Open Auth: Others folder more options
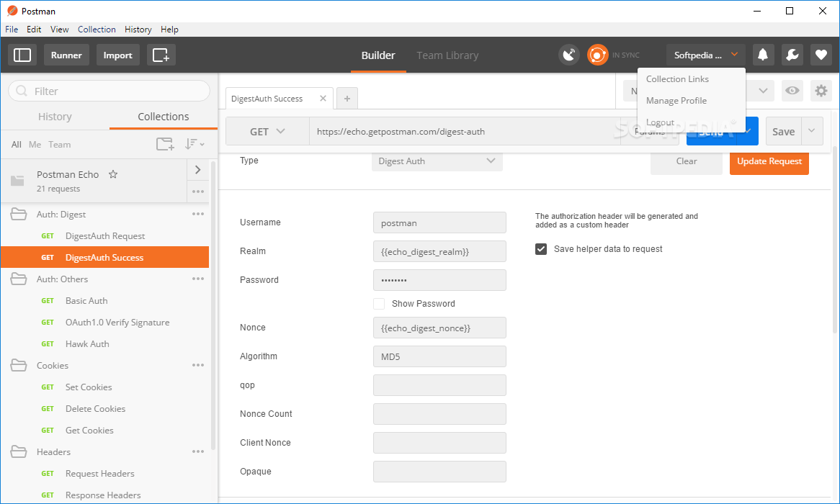 pyautogui.click(x=197, y=279)
